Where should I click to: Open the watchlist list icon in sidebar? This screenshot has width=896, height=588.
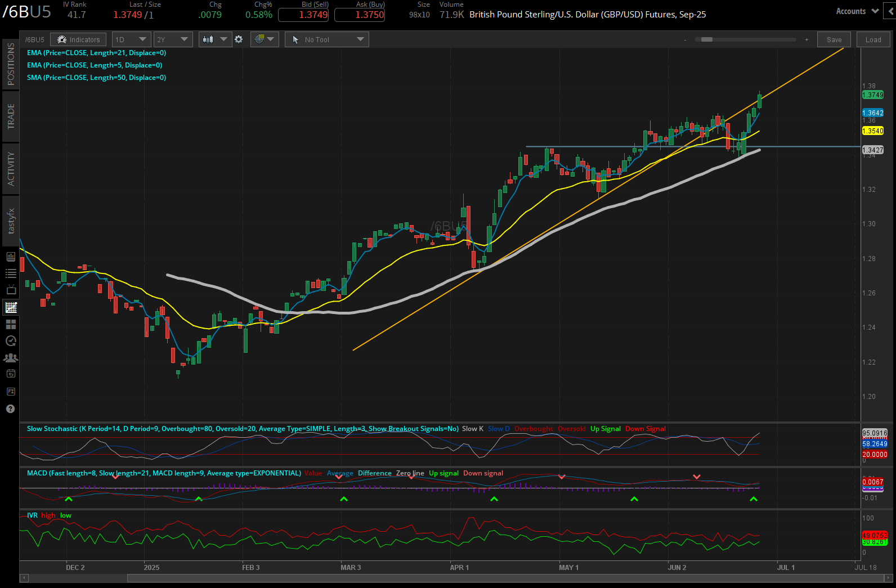tap(11, 273)
